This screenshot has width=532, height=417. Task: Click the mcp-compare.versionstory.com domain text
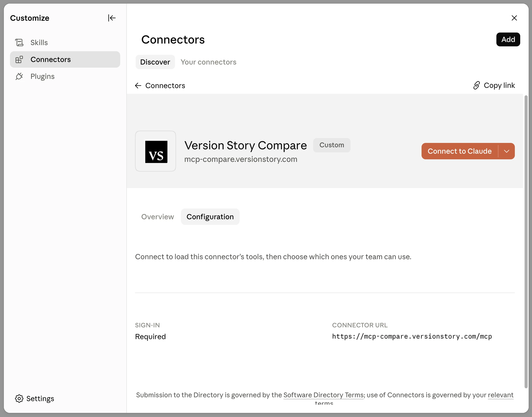pyautogui.click(x=241, y=159)
